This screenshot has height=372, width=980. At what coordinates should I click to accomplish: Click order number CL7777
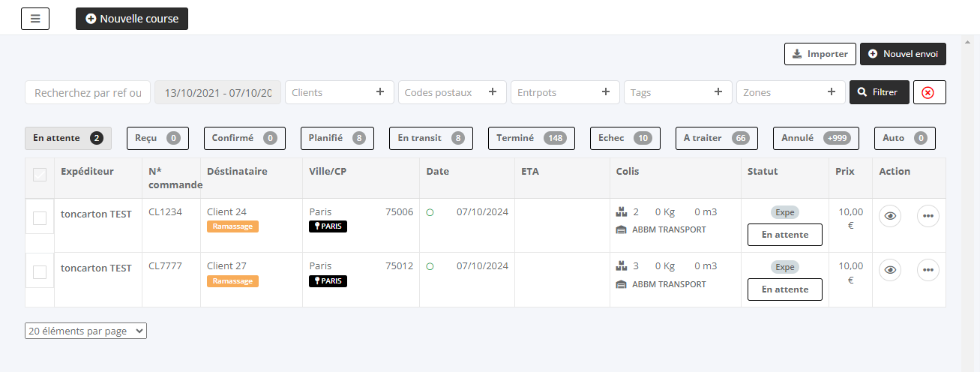pos(165,266)
